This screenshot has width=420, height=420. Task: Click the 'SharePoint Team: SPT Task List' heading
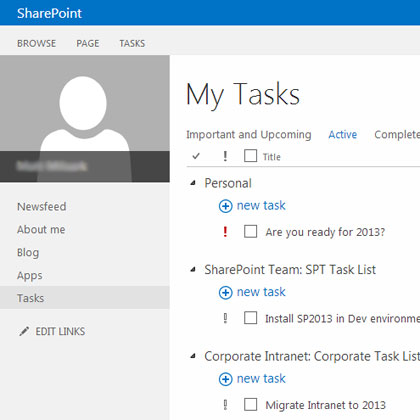coord(290,270)
